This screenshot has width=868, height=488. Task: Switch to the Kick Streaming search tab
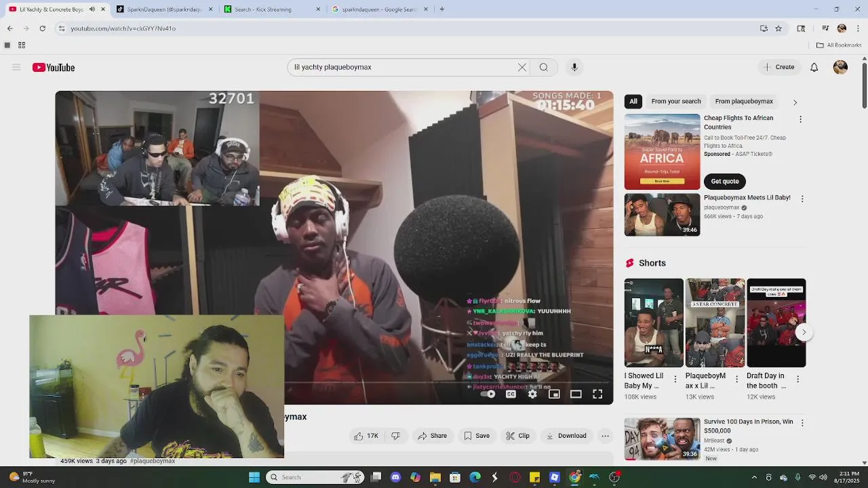coord(271,9)
